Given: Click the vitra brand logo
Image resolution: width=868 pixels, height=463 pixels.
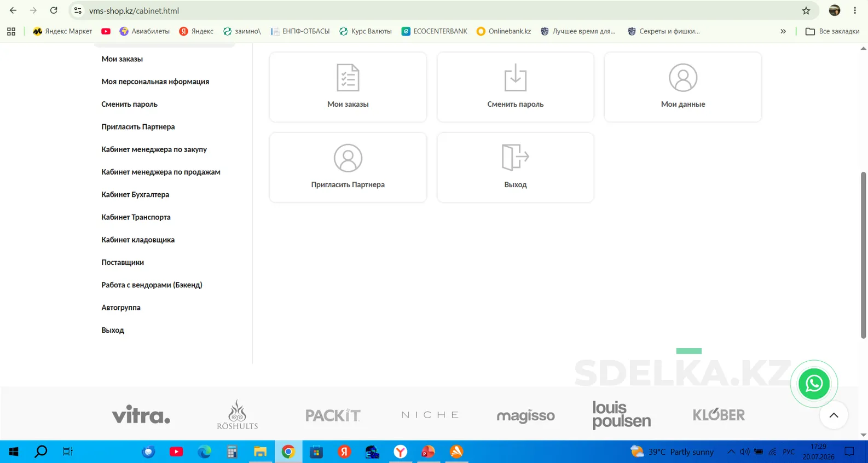Looking at the screenshot, I should click(x=141, y=415).
